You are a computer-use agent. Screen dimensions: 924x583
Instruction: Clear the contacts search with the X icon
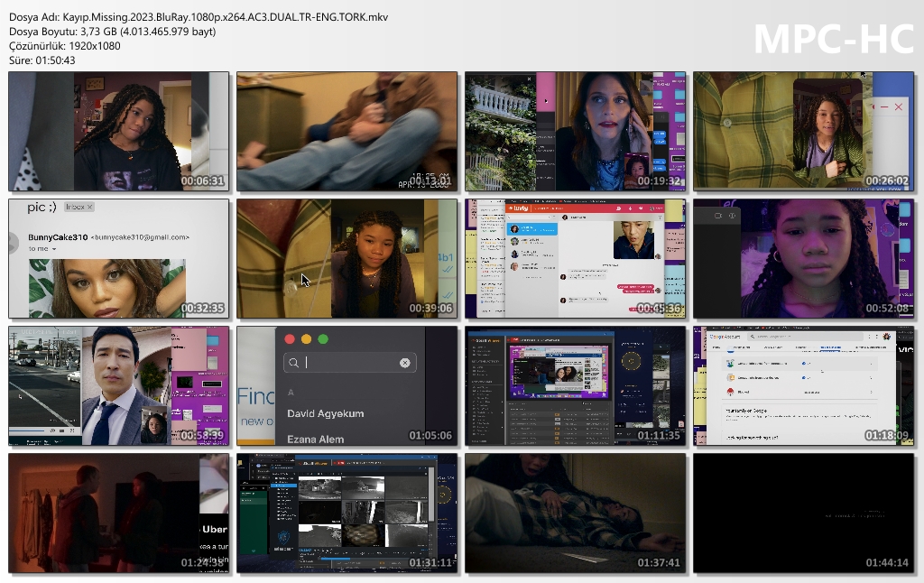click(x=404, y=363)
